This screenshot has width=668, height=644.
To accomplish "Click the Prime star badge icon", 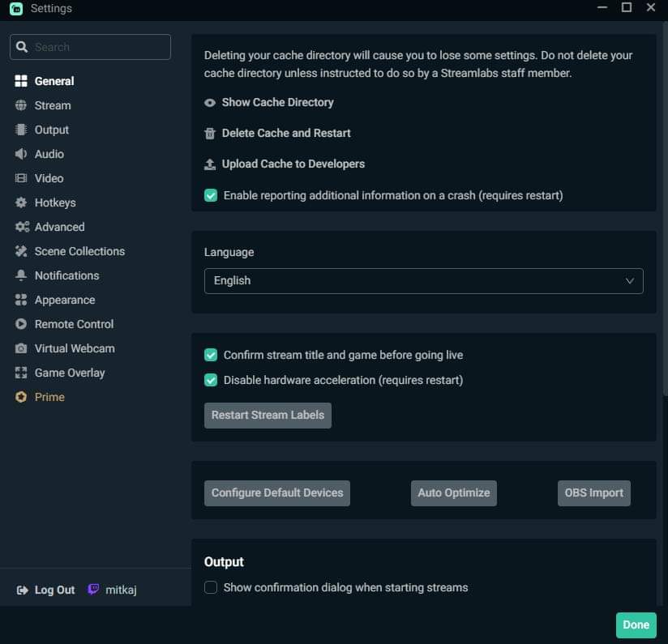I will pyautogui.click(x=21, y=397).
